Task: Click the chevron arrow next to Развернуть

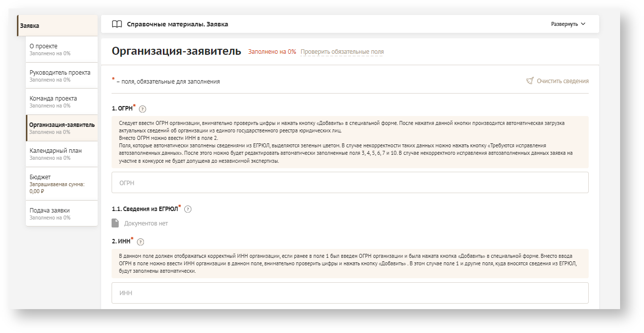Action: click(x=583, y=24)
